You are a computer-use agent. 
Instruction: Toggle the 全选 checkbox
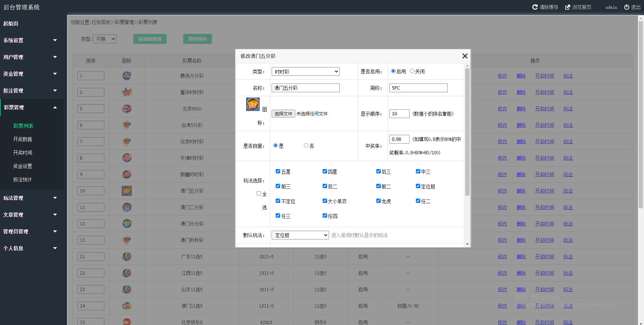click(259, 194)
